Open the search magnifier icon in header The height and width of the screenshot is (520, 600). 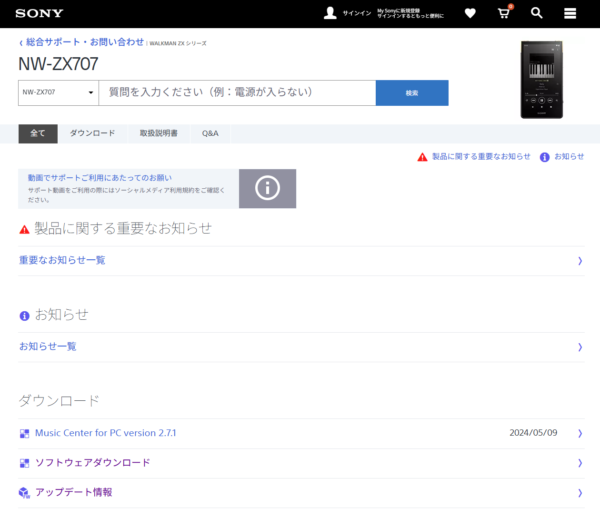536,13
